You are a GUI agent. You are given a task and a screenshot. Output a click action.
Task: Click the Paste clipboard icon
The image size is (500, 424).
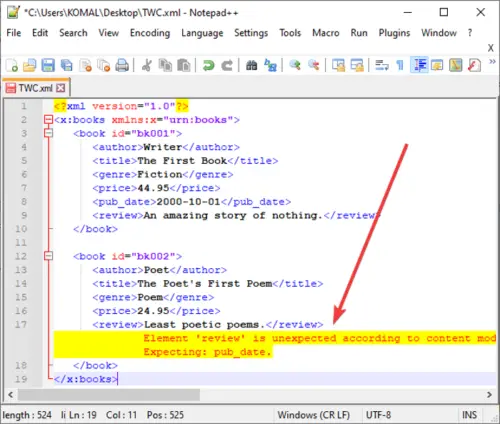pyautogui.click(x=183, y=65)
